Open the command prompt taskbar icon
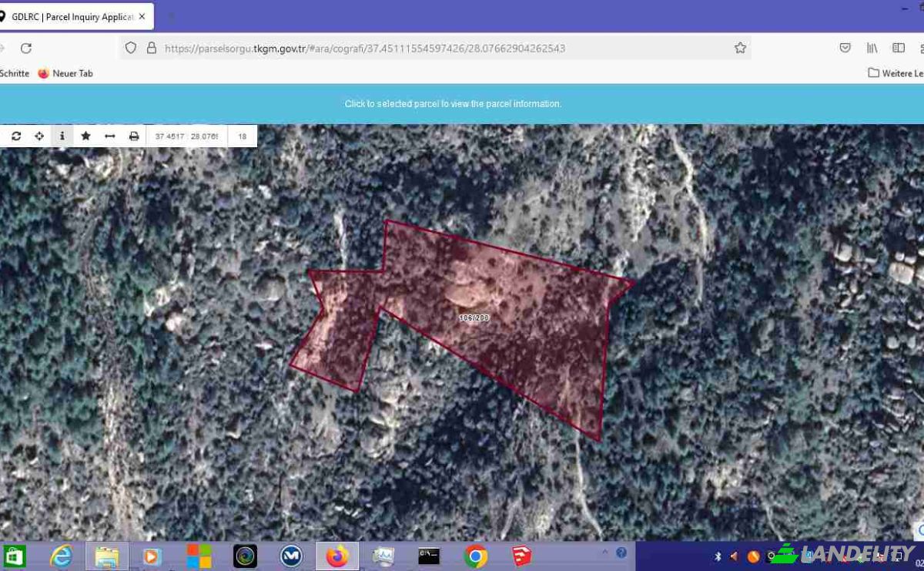The image size is (924, 571). [429, 556]
